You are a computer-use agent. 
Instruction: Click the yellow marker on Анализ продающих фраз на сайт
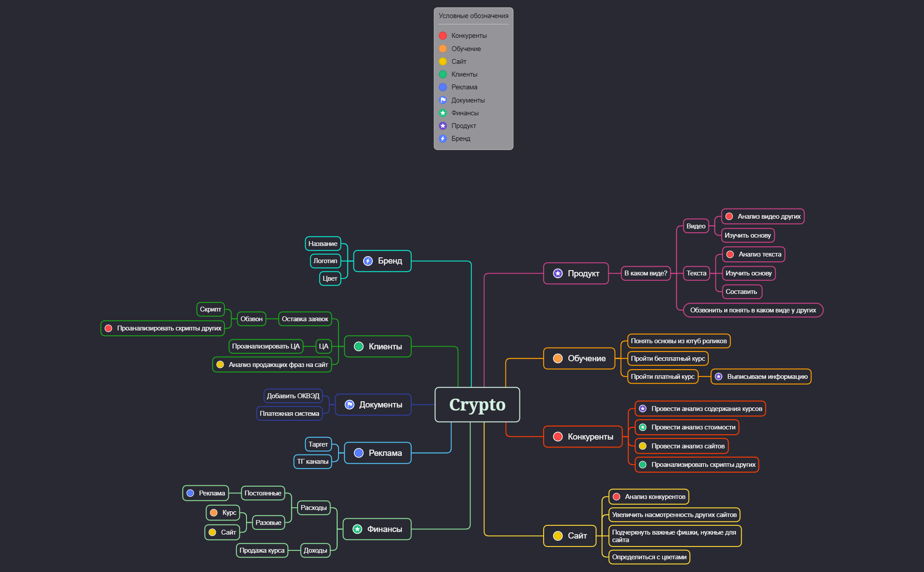coord(220,365)
